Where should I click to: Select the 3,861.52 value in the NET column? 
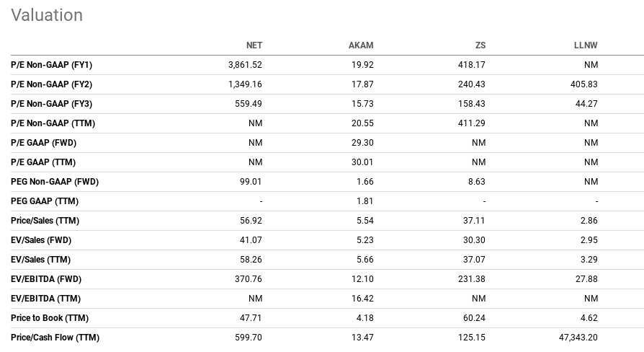pos(245,65)
